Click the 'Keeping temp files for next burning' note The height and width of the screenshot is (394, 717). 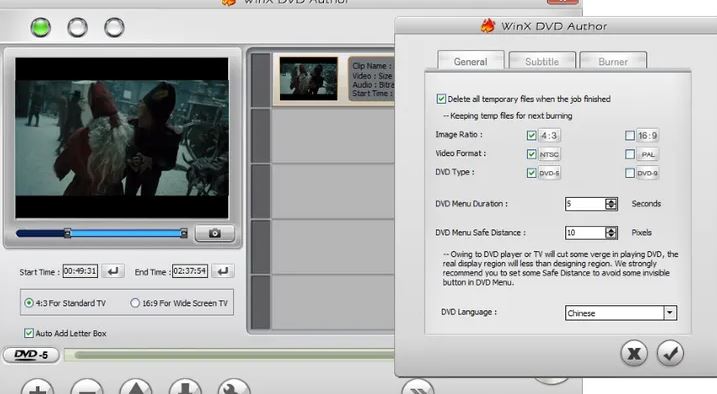coord(508,116)
